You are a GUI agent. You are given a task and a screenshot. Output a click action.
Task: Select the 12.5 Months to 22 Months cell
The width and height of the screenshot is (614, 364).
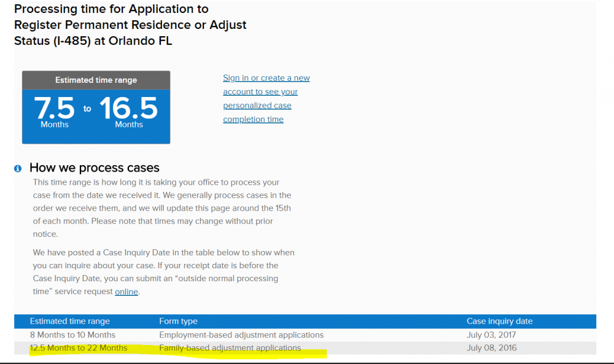(x=79, y=348)
